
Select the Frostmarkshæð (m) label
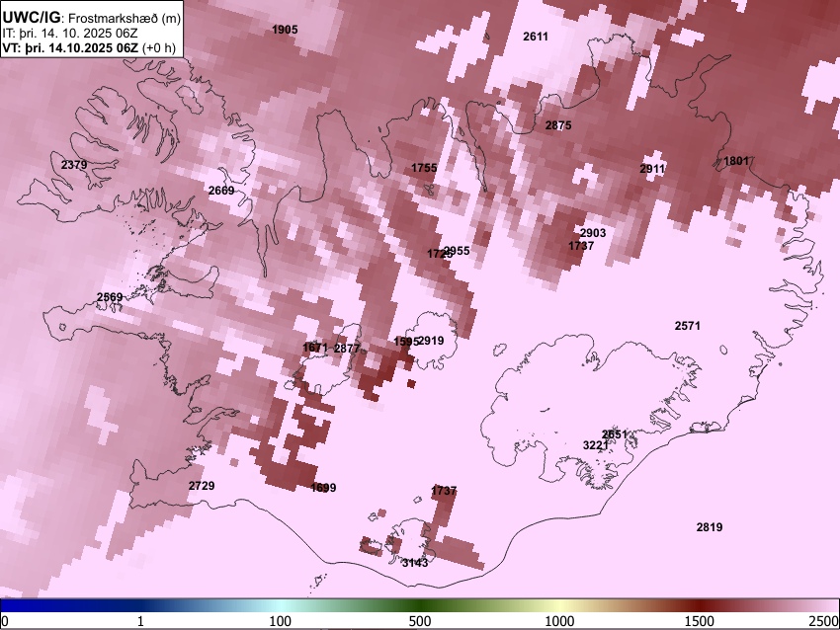tap(123, 18)
